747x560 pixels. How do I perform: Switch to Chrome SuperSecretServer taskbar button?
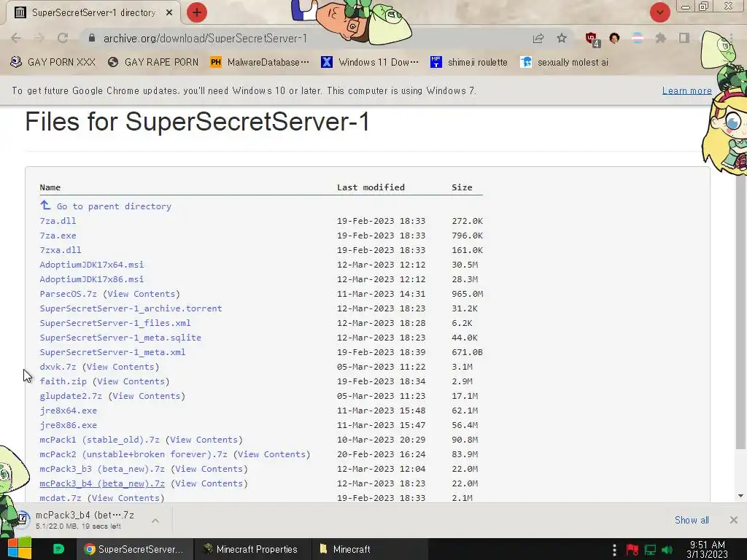(135, 549)
